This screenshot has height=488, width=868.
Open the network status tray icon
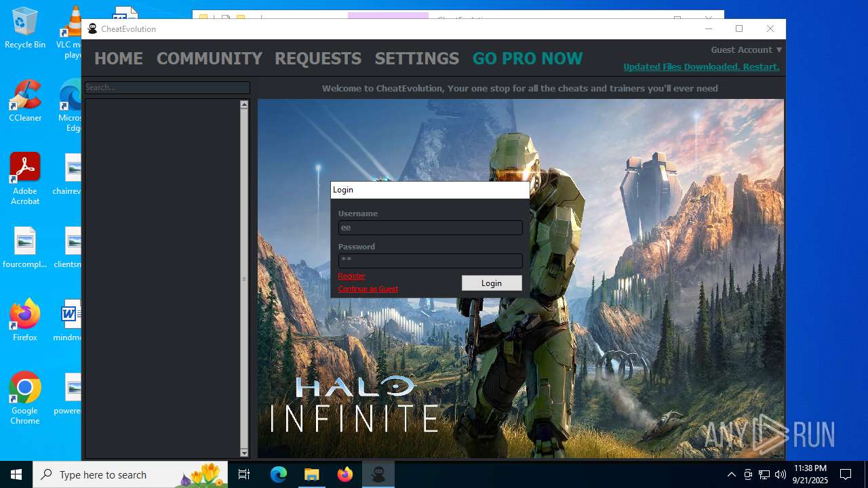click(x=764, y=474)
